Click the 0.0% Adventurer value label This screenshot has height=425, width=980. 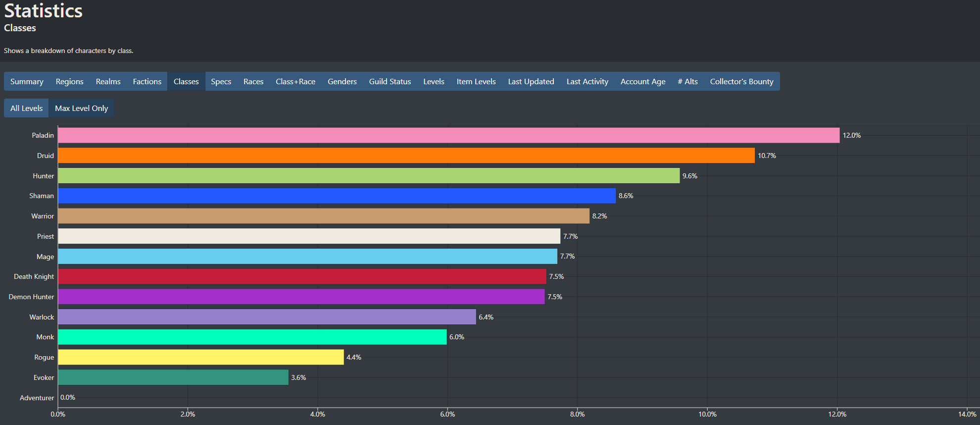(68, 397)
